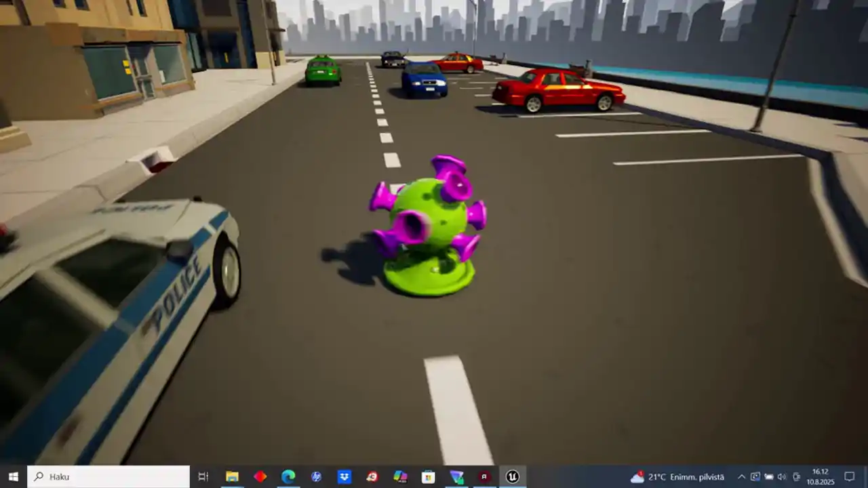Open the display tray icon

pos(755,476)
